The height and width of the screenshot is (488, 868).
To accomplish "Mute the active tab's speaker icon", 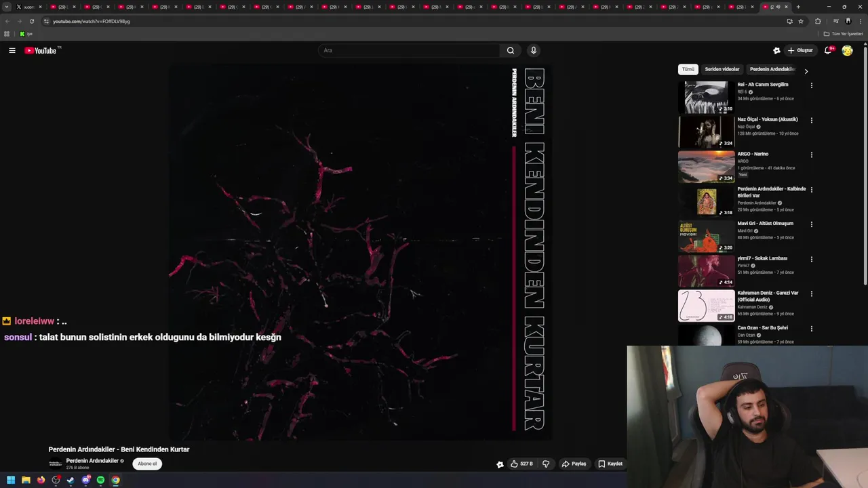I will pos(778,7).
